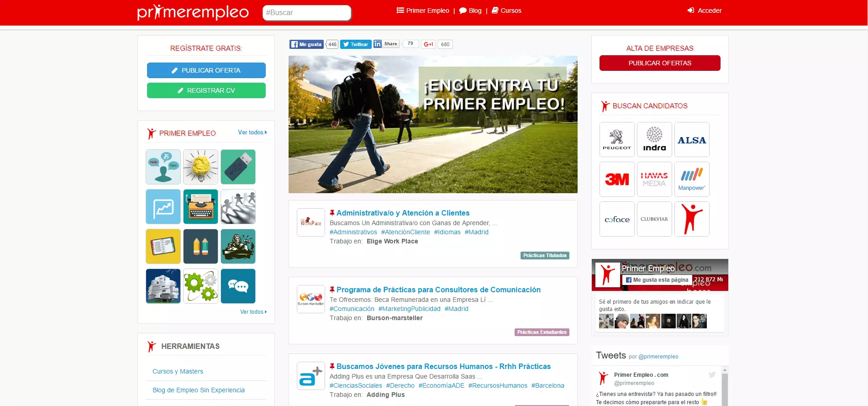Open the Blog menu item

coord(470,11)
